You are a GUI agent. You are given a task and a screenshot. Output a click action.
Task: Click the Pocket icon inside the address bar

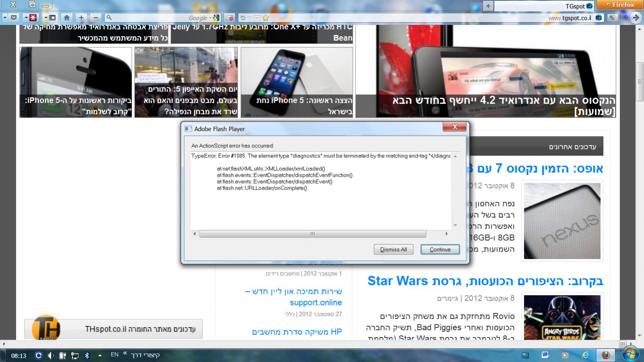[x=257, y=18]
